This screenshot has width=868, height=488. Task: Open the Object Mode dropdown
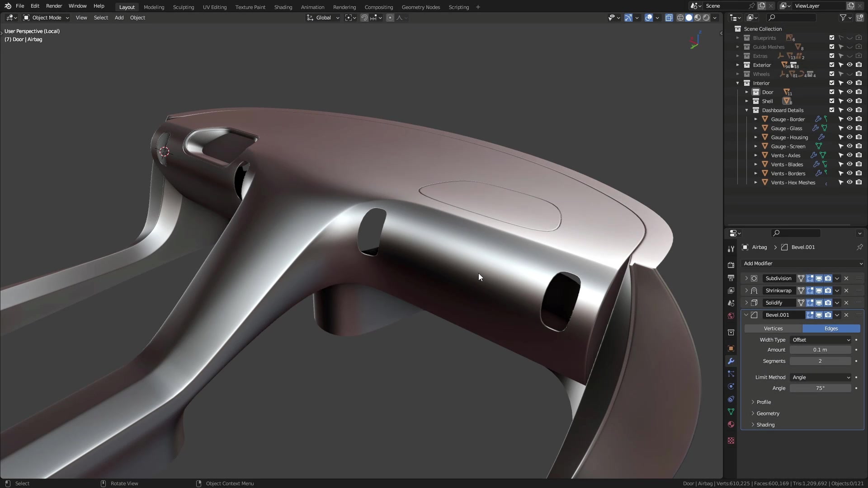(x=46, y=18)
